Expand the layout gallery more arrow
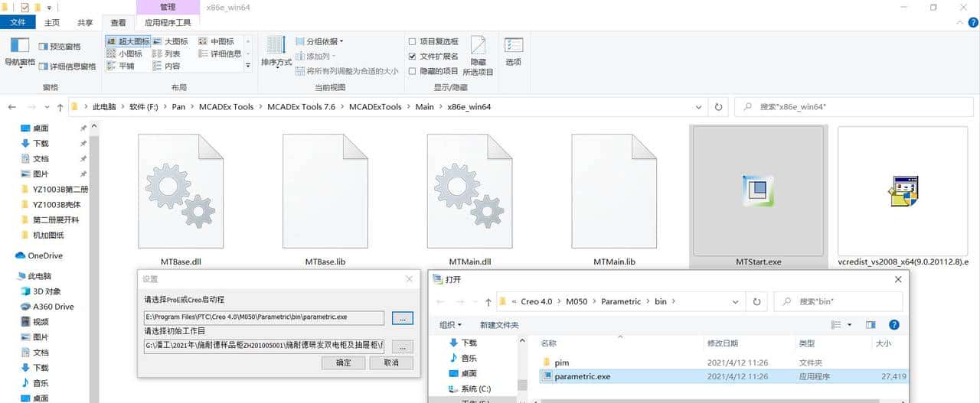 pyautogui.click(x=249, y=67)
